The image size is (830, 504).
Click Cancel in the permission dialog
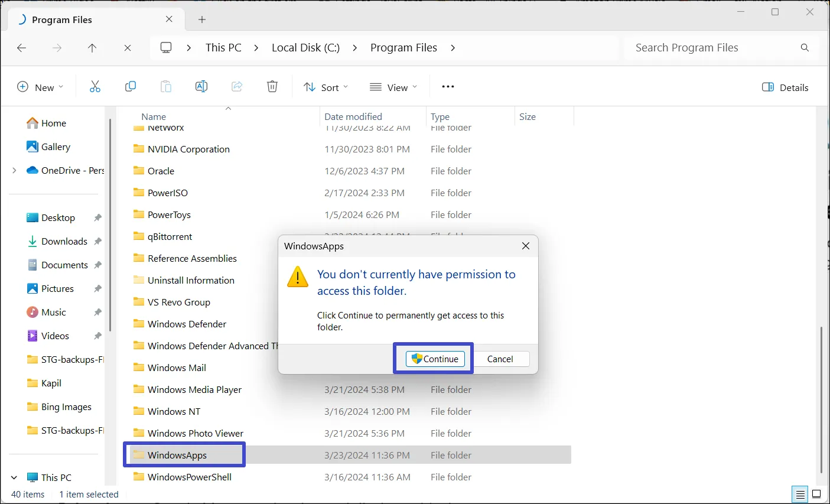pyautogui.click(x=500, y=359)
